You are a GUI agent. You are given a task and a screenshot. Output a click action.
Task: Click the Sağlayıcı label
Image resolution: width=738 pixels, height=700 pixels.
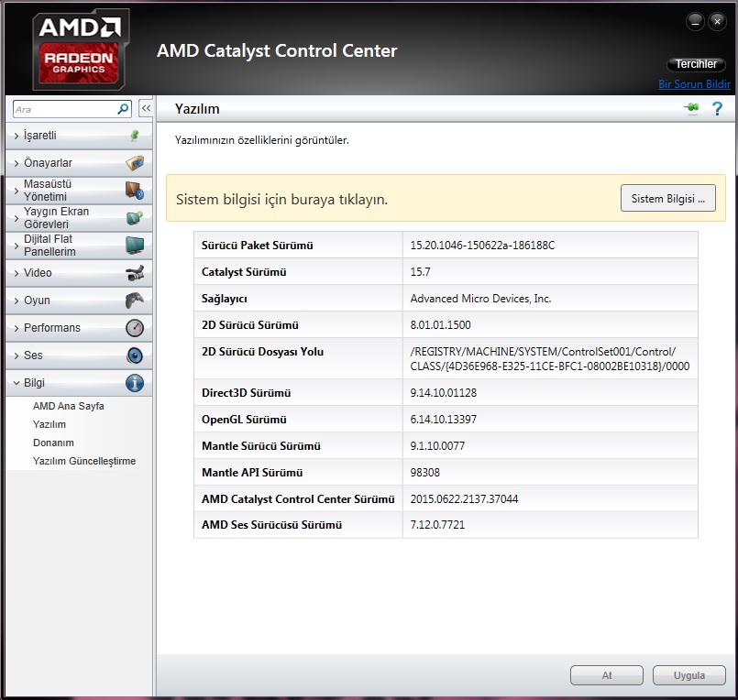pos(224,299)
